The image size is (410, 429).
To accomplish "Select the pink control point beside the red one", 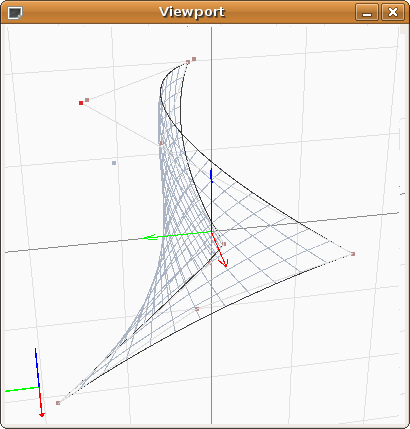I will [87, 100].
